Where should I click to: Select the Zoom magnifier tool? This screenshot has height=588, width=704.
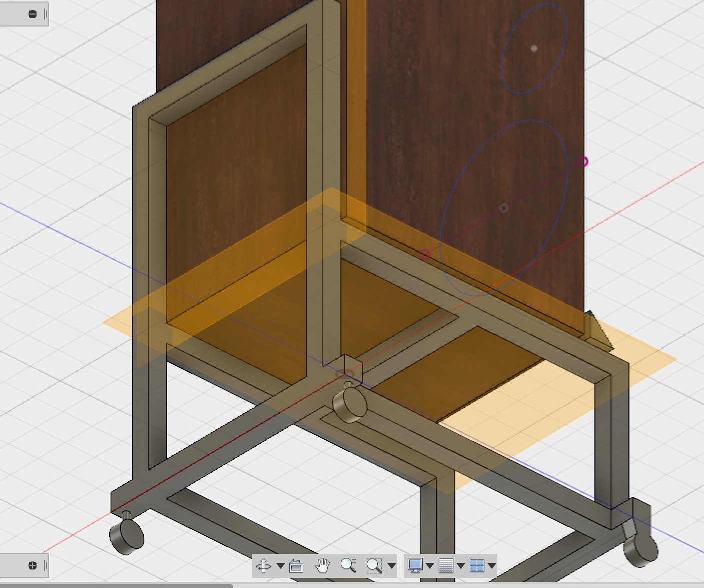point(348,565)
